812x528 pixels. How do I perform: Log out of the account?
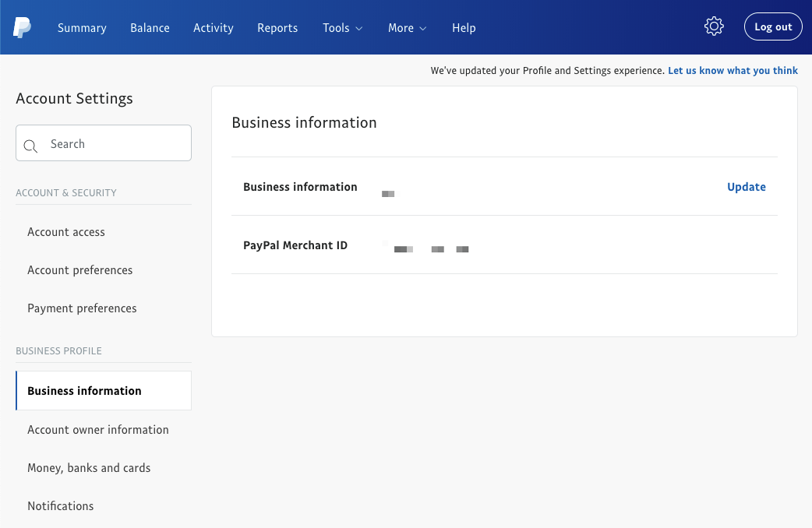tap(773, 26)
